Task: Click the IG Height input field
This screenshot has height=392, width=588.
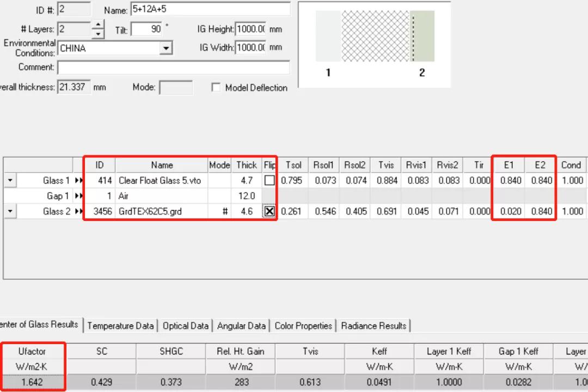Action: [251, 29]
